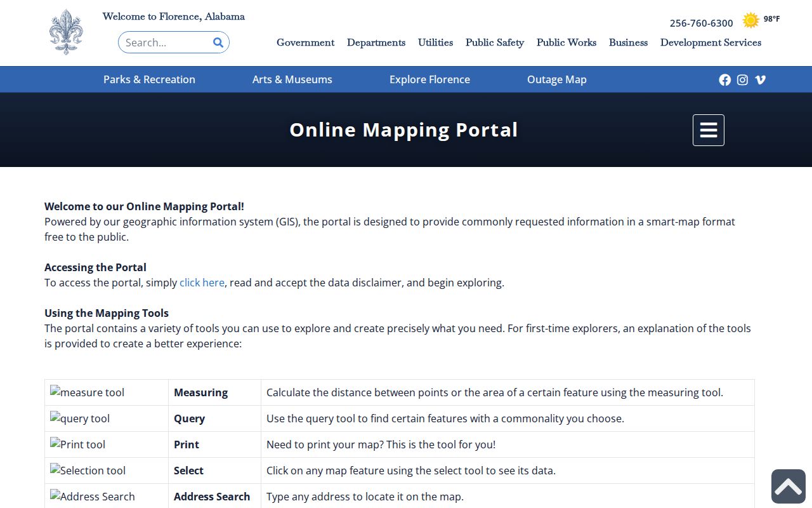Image resolution: width=812 pixels, height=508 pixels.
Task: Open the hamburger menu button
Action: point(709,130)
